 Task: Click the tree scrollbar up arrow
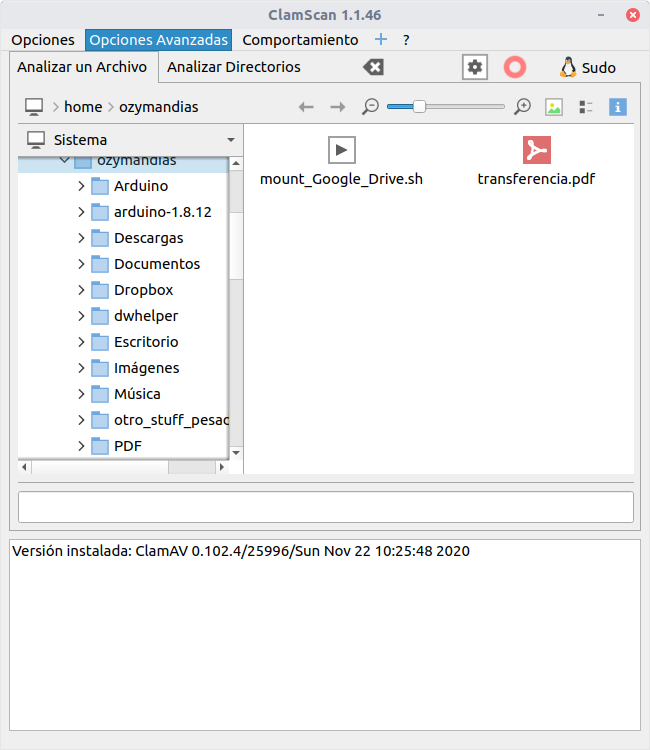point(236,164)
